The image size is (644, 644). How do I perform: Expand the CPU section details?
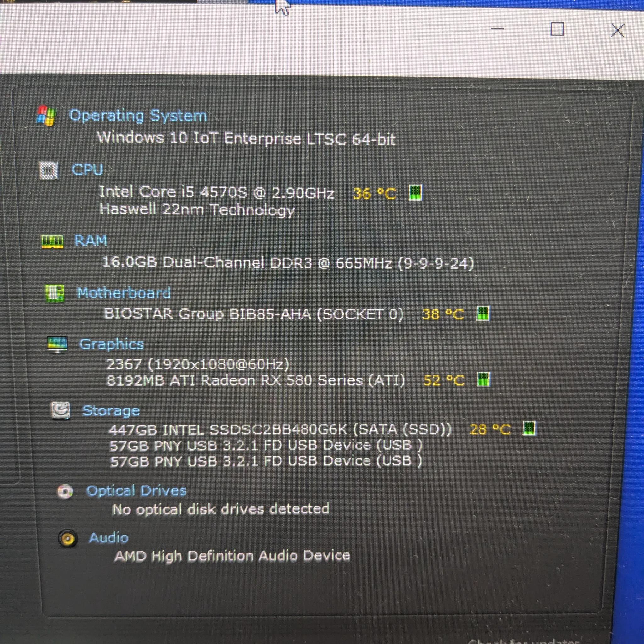(88, 170)
